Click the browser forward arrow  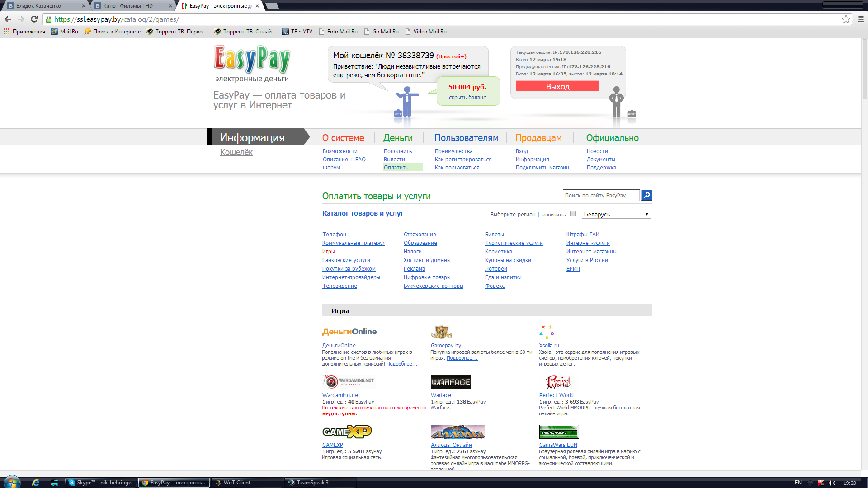[x=21, y=19]
